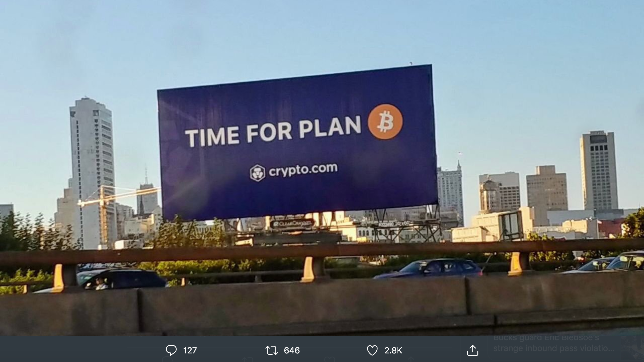Retweet using the arrows icon
The width and height of the screenshot is (644, 362).
coord(271,350)
